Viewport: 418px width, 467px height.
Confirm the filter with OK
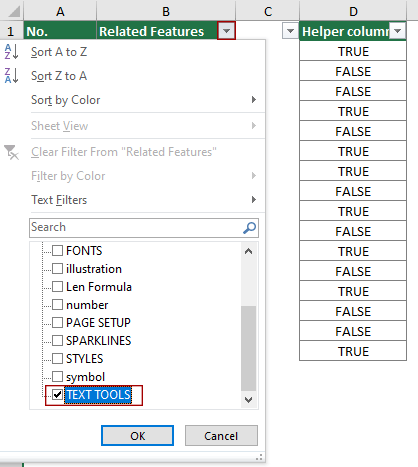137,436
